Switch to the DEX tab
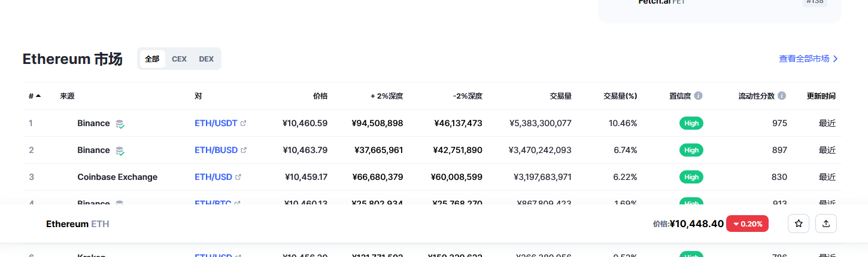Viewport: 868px width, 257px height. click(206, 59)
